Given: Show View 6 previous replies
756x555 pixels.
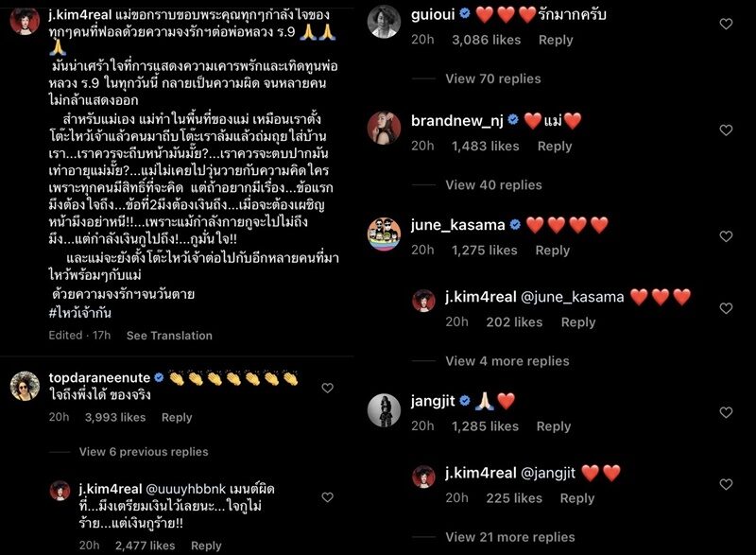Looking at the screenshot, I should pyautogui.click(x=144, y=452).
